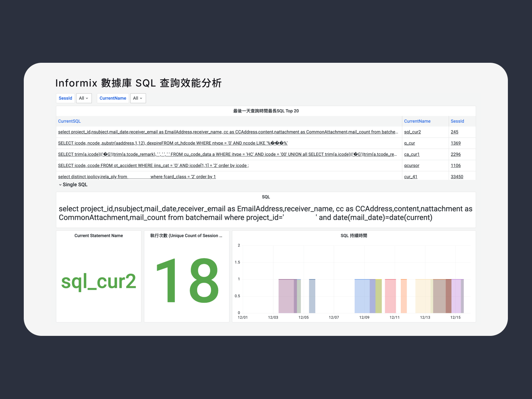The image size is (532, 399).
Task: Select the q_cur name link
Action: tap(409, 143)
